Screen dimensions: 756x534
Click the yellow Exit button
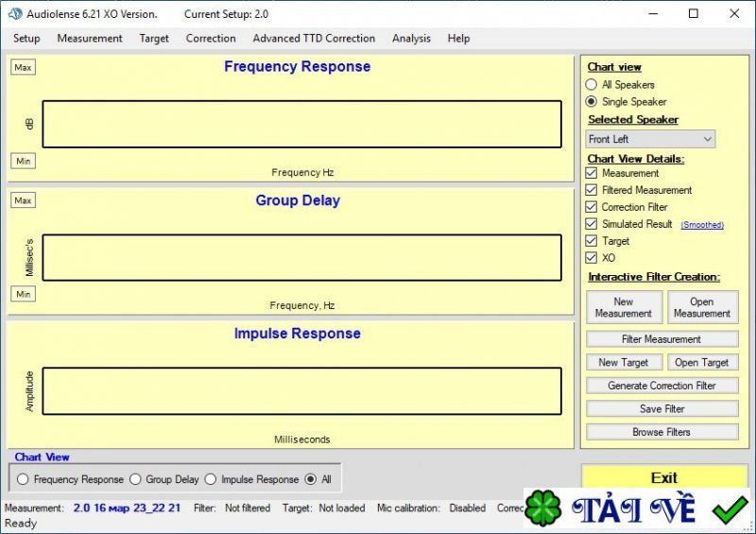point(664,477)
